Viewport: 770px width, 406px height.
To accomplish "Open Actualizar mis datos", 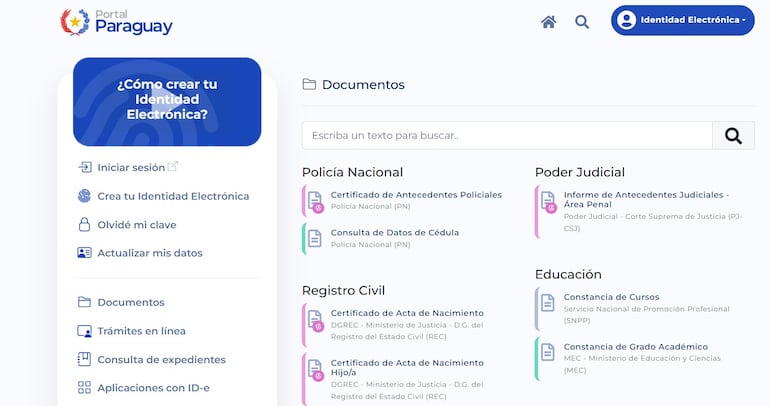I will click(x=150, y=253).
